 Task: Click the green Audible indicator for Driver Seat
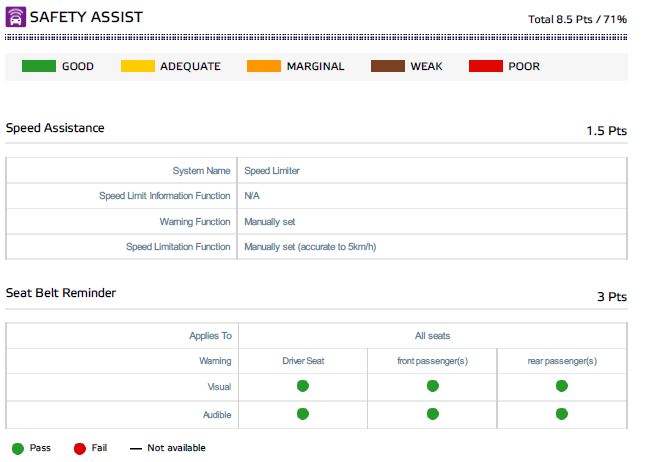[x=302, y=413]
